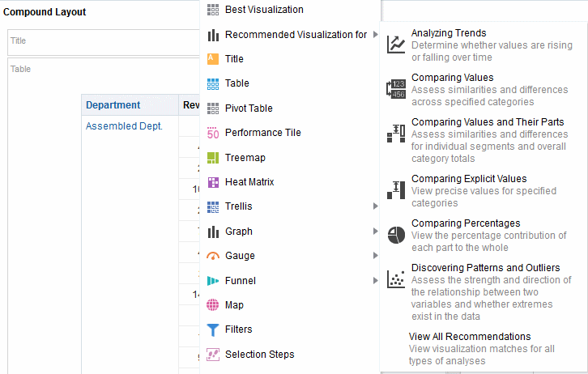Expand the Trellis submenu arrow
Viewport: 588px width, 374px height.
tap(375, 206)
